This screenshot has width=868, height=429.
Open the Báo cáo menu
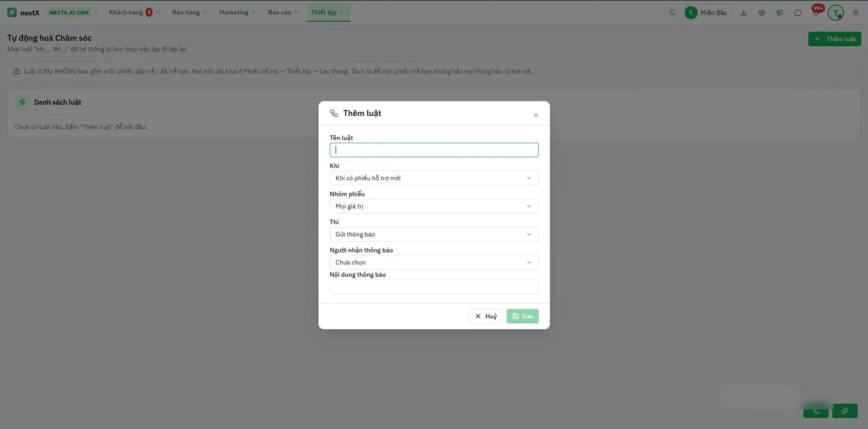point(283,12)
